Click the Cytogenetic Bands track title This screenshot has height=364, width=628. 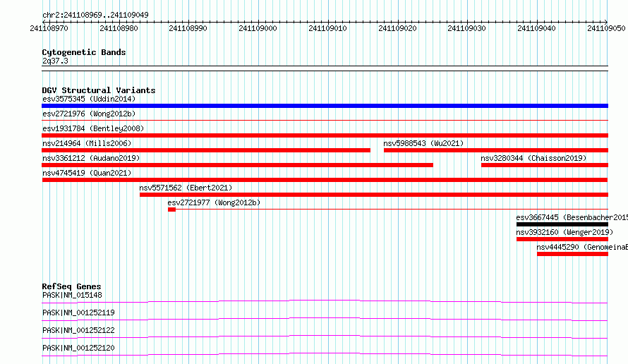click(x=84, y=52)
